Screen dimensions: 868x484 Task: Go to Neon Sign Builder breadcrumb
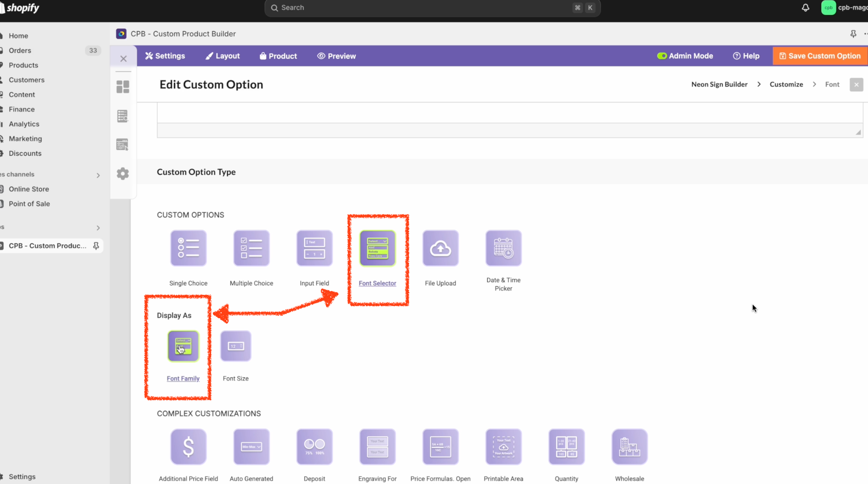(719, 84)
